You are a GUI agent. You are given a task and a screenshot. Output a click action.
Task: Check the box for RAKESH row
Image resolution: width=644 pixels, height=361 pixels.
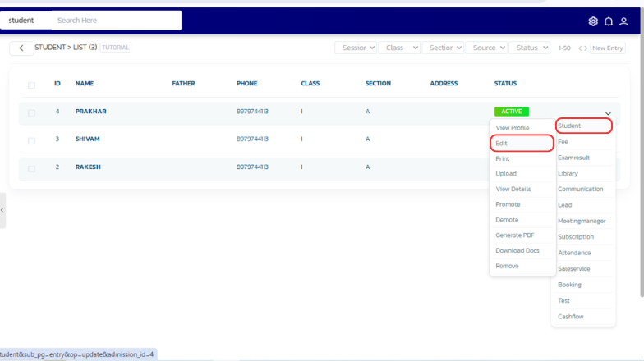coord(31,169)
